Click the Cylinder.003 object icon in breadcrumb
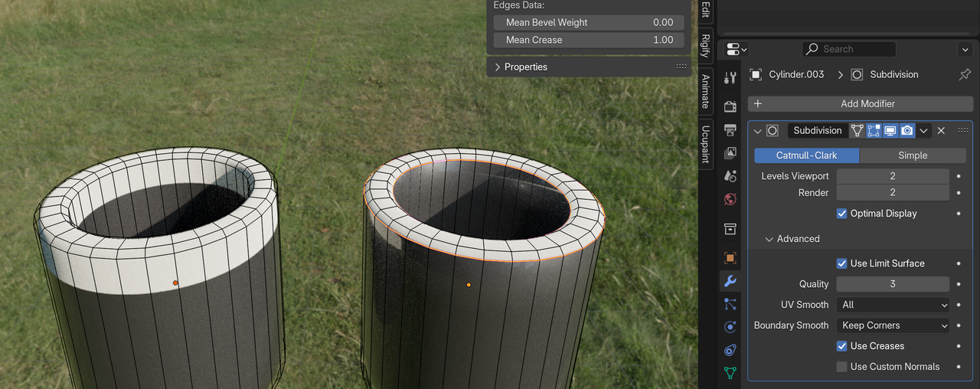Image resolution: width=980 pixels, height=389 pixels. (756, 74)
